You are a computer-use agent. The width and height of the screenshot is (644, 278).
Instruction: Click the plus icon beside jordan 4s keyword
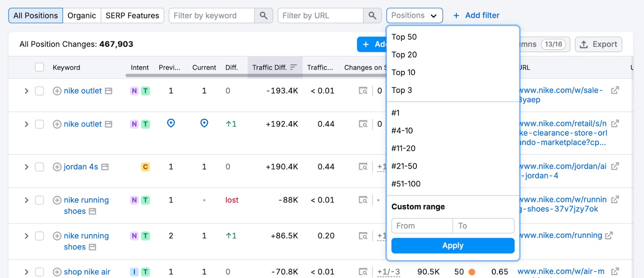coord(57,167)
